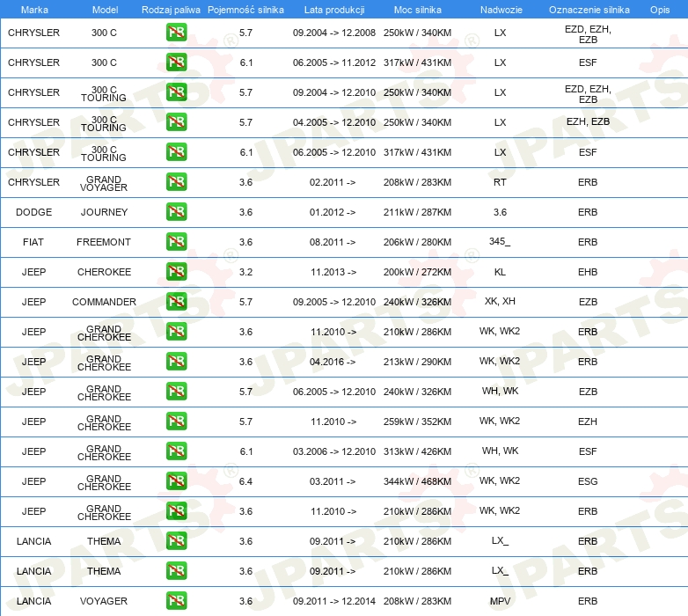Click the Moc silnika column header
This screenshot has height=616, width=688.
pos(418,10)
